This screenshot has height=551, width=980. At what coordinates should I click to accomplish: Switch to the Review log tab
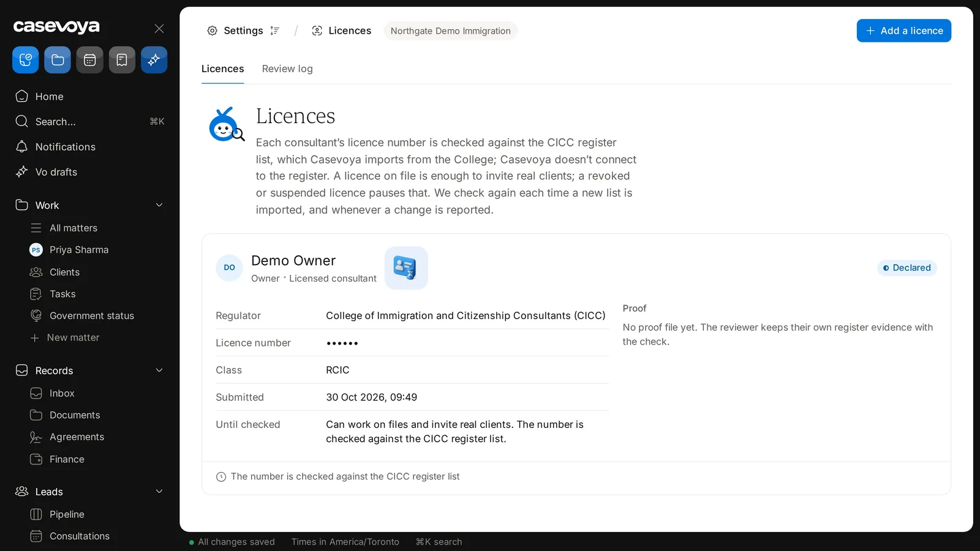287,69
